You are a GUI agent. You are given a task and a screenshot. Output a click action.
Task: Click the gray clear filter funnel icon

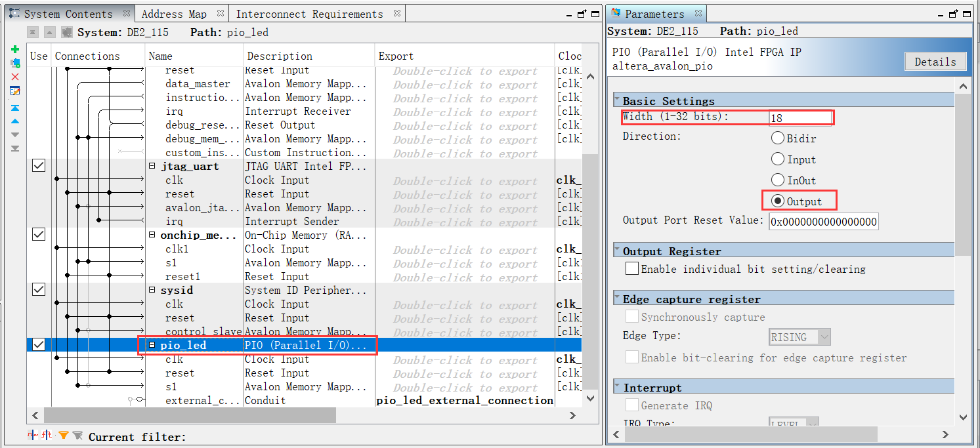pyautogui.click(x=77, y=436)
